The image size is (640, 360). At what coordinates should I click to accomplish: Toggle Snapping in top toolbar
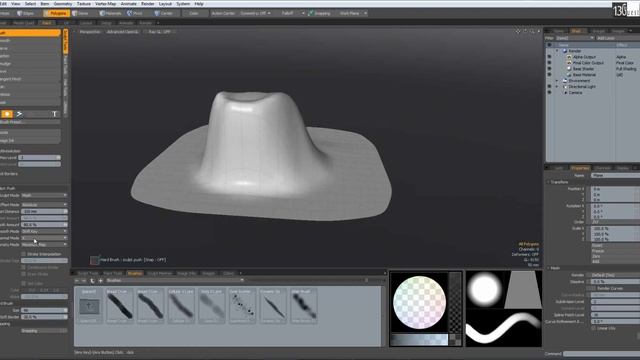[320, 13]
